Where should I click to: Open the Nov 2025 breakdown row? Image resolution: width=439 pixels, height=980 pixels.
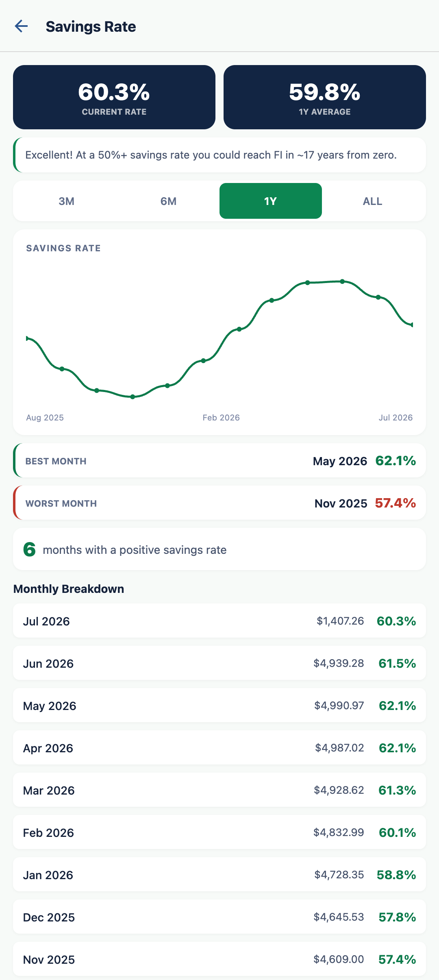coord(219,959)
